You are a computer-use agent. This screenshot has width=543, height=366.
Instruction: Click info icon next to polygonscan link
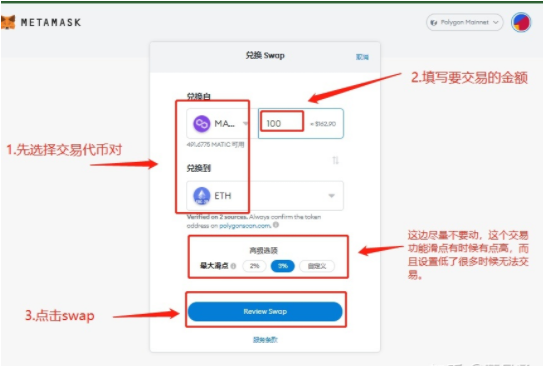276,225
